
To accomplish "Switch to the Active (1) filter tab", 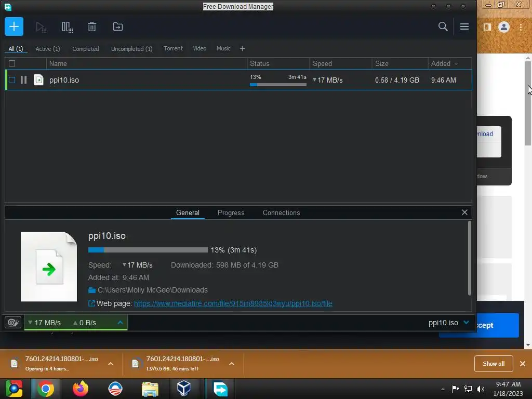I will pos(48,49).
